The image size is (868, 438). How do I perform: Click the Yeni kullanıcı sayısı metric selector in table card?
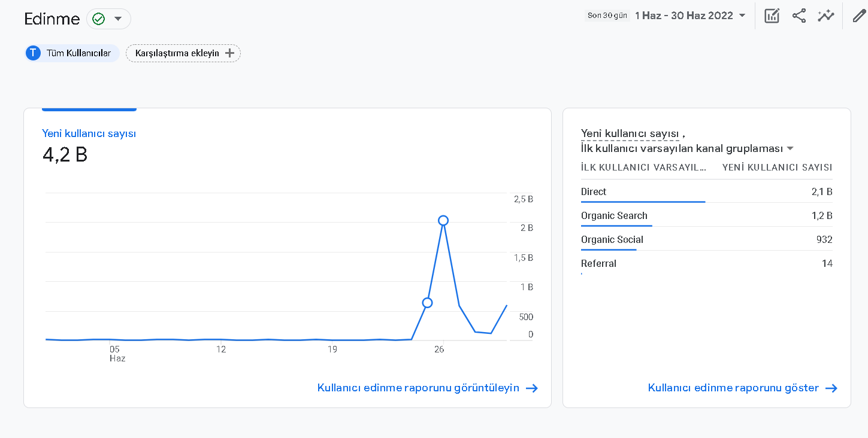click(630, 133)
